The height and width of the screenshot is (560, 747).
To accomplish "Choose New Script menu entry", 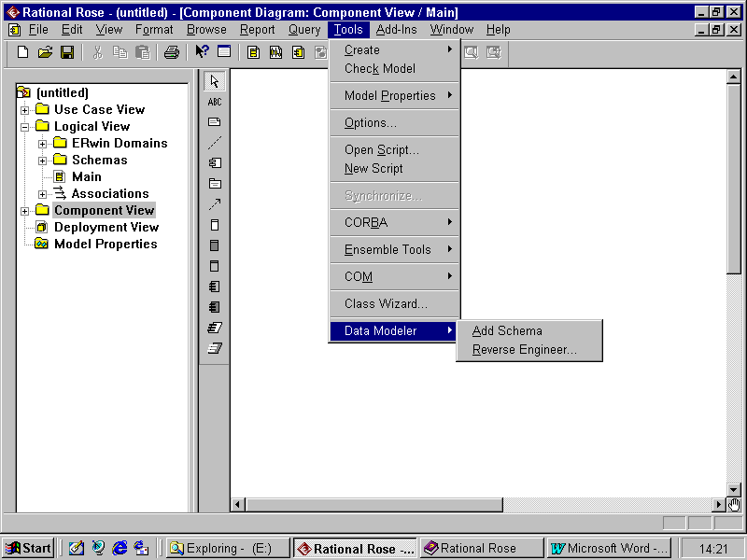I will pos(394,169).
